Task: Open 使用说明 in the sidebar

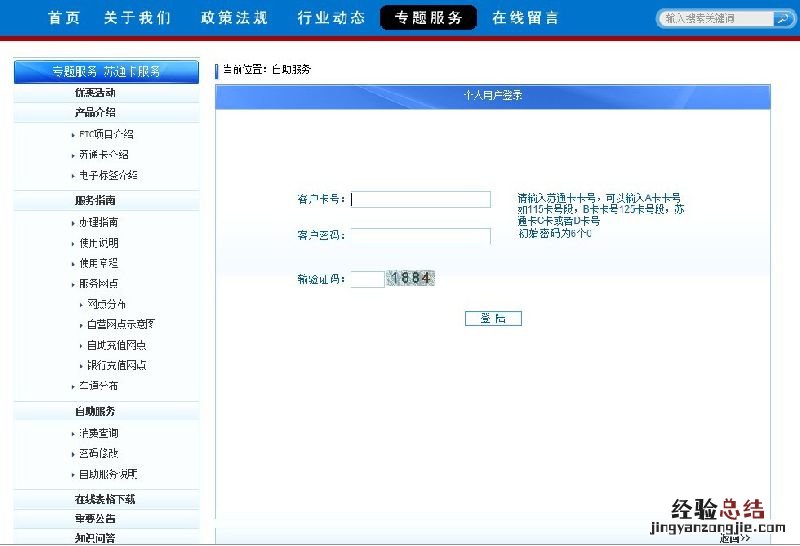Action: [98, 243]
